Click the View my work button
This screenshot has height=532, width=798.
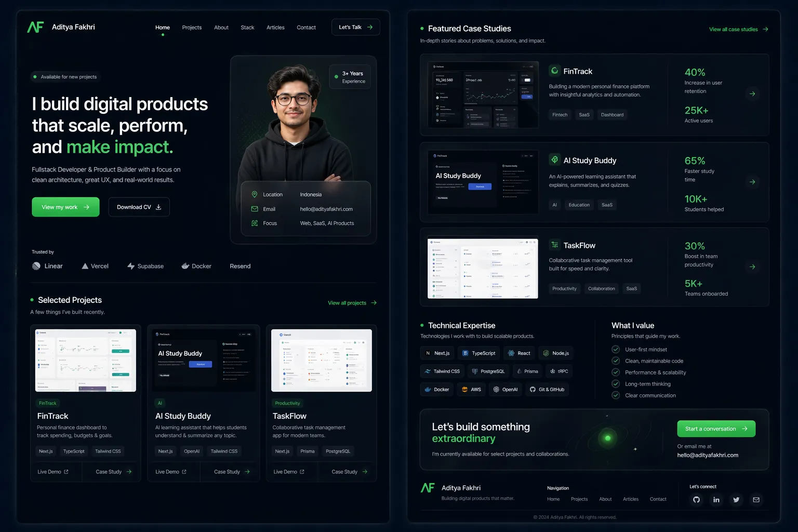[x=65, y=207]
